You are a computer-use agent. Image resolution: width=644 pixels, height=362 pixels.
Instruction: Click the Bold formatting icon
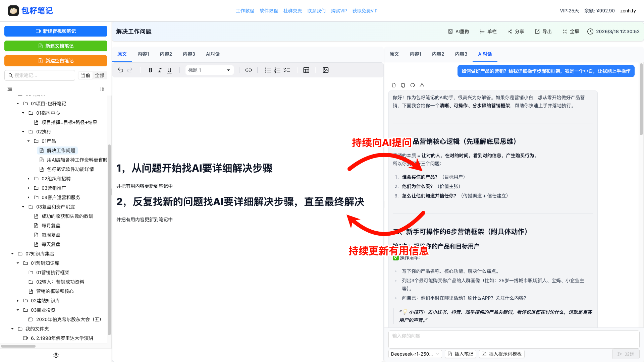tap(150, 70)
